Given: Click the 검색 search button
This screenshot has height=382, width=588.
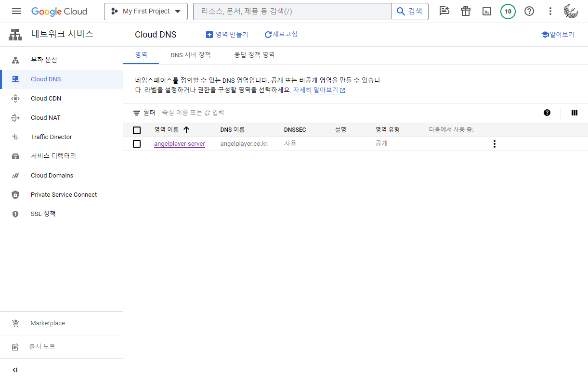Looking at the screenshot, I should click(410, 11).
